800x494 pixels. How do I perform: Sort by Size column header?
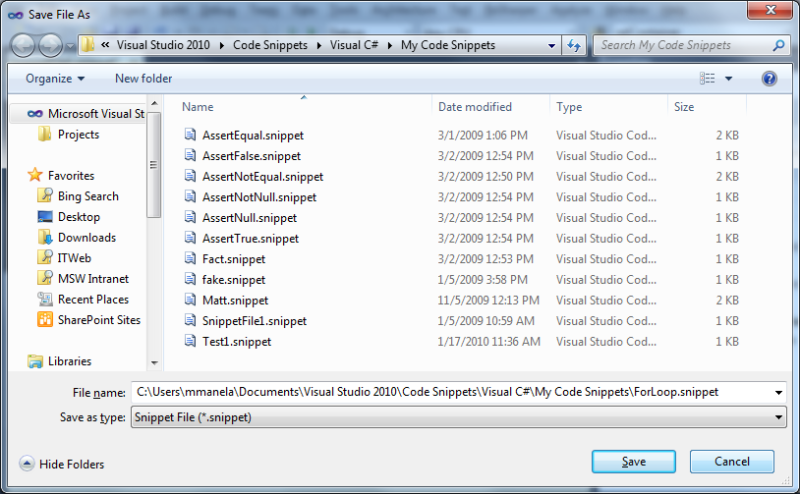point(684,107)
